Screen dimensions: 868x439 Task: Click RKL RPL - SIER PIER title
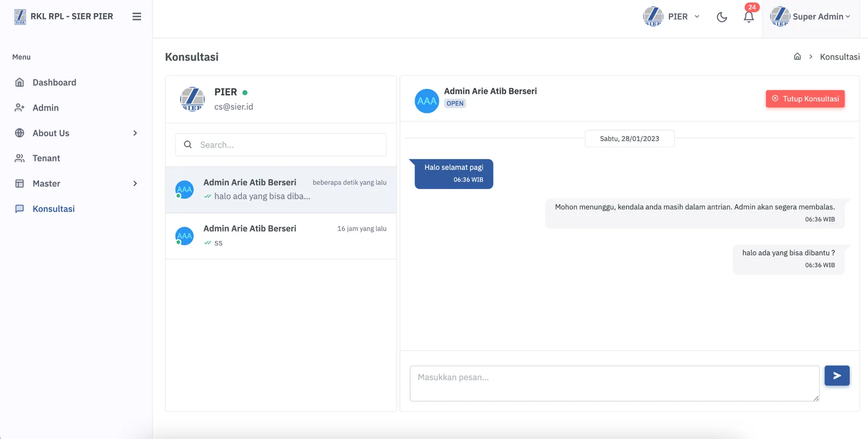[x=72, y=16]
